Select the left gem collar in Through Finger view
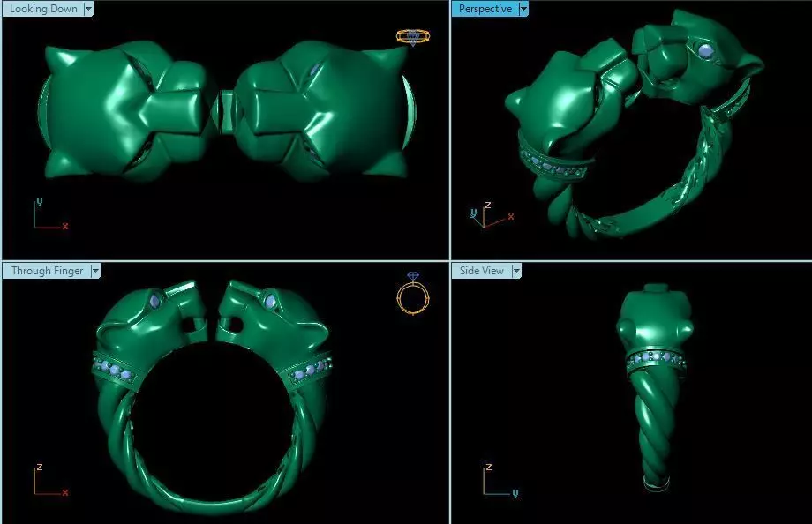812x524 pixels. pyautogui.click(x=115, y=371)
